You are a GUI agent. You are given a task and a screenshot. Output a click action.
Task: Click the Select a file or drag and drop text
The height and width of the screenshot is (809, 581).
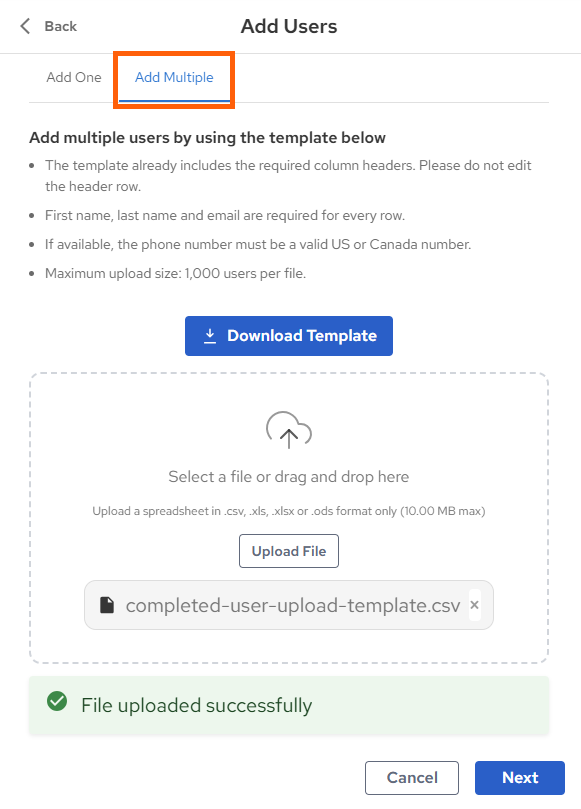(x=288, y=477)
